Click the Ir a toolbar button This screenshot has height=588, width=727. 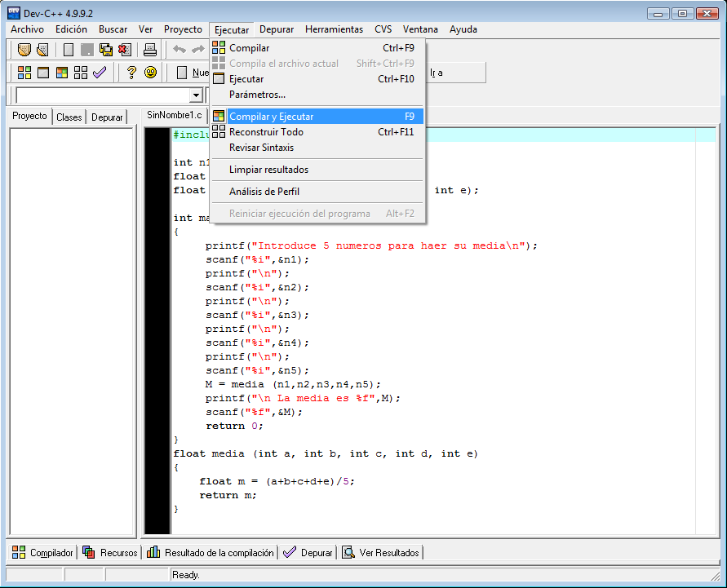(x=437, y=73)
